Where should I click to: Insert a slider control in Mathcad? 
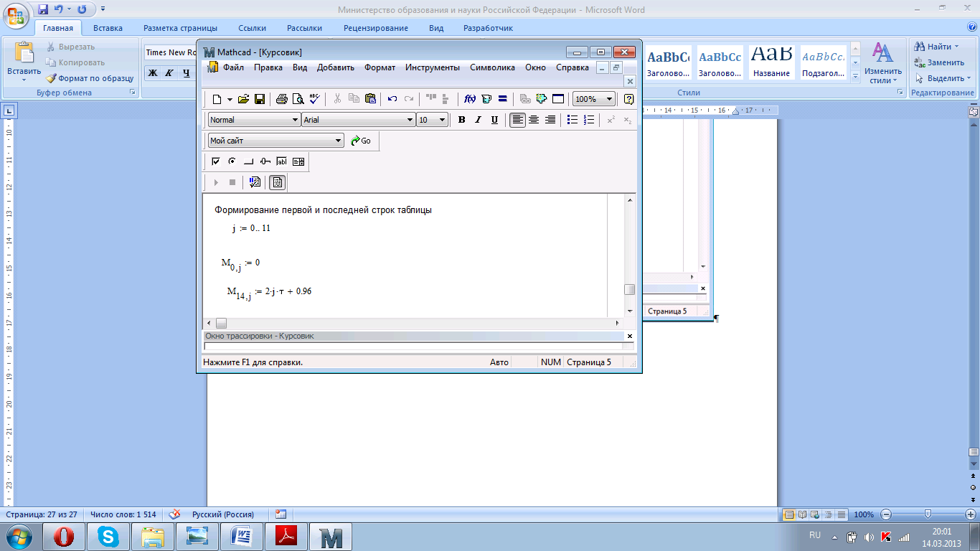click(x=265, y=161)
